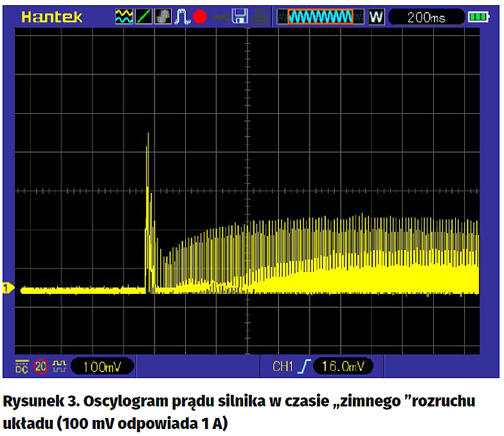
Task: Select the 200ms timebase setting
Action: [426, 17]
